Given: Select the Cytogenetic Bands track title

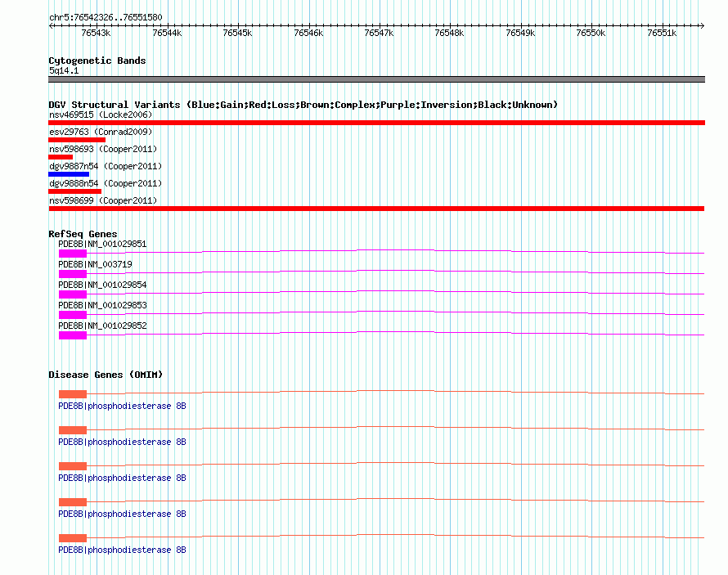Looking at the screenshot, I should [x=97, y=61].
